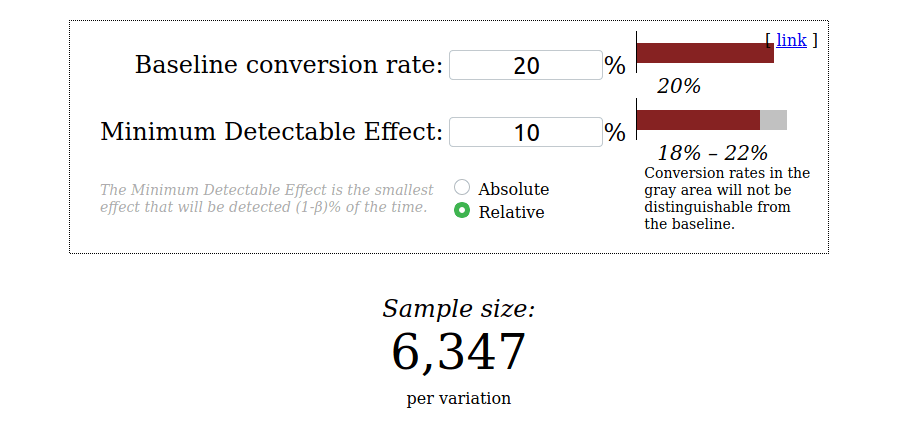Click the "18% – 22%" range text
Screen dimensions: 900x436
[x=712, y=153]
